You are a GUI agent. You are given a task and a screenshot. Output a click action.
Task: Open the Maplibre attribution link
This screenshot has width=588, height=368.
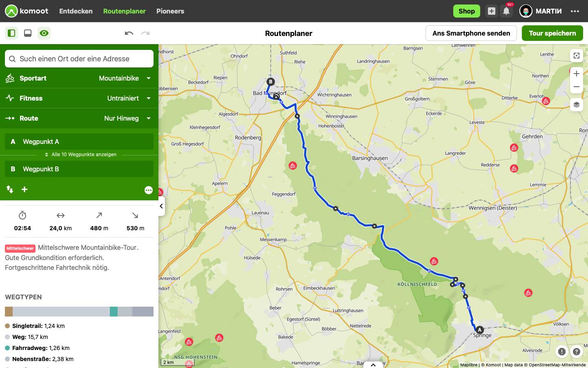click(469, 365)
